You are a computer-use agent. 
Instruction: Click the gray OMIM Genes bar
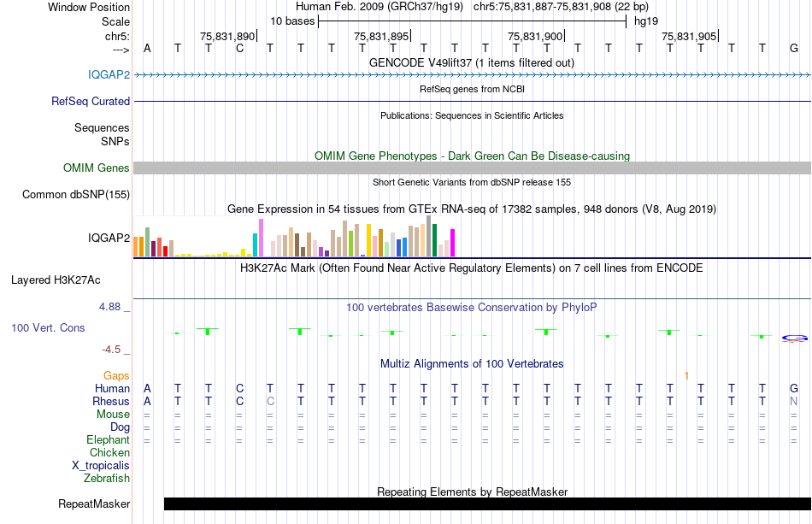point(473,168)
